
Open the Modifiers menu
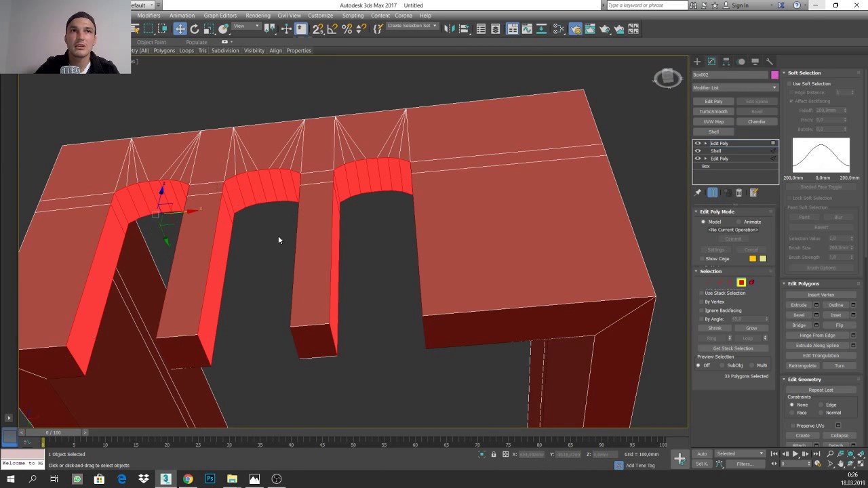point(149,16)
